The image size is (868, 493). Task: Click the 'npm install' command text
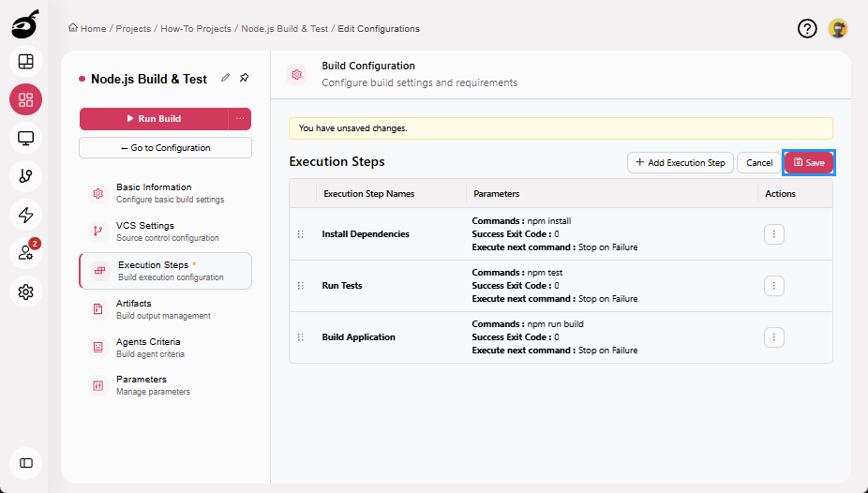[x=548, y=221]
